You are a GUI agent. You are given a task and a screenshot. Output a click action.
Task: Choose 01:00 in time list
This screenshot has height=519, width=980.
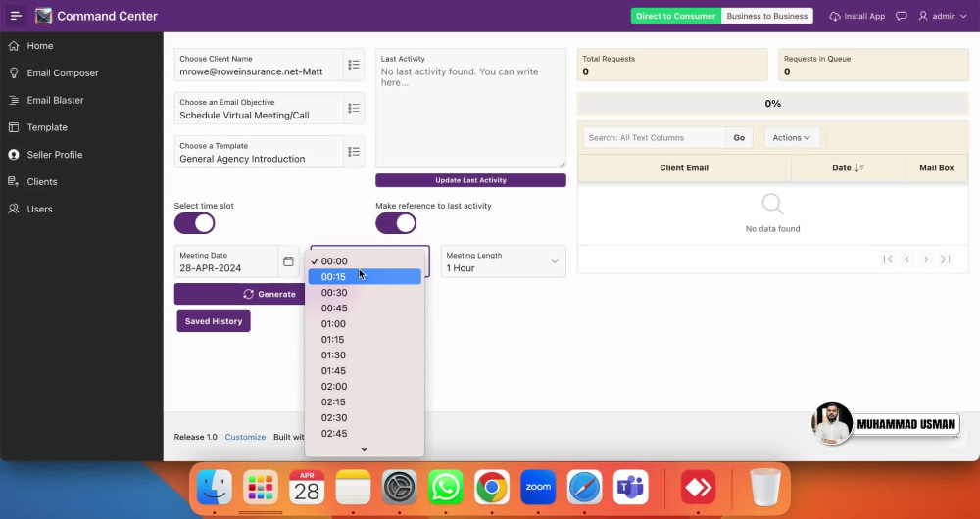pyautogui.click(x=365, y=323)
